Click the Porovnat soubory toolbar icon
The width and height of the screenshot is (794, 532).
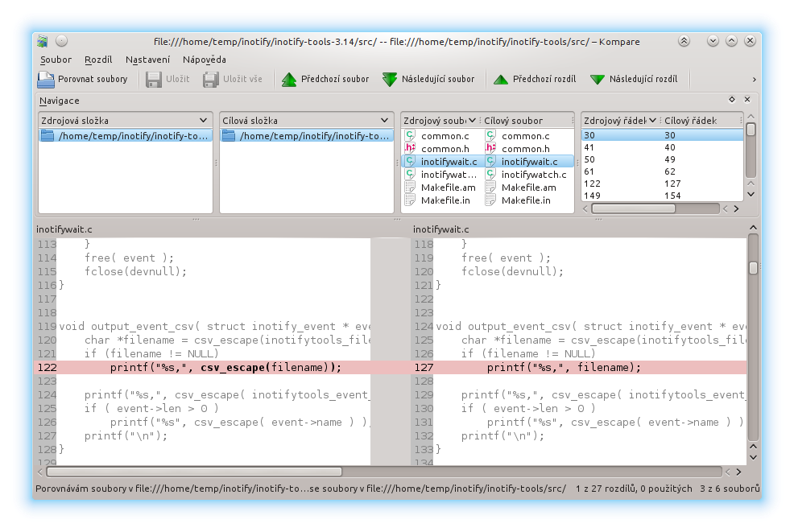(x=45, y=80)
